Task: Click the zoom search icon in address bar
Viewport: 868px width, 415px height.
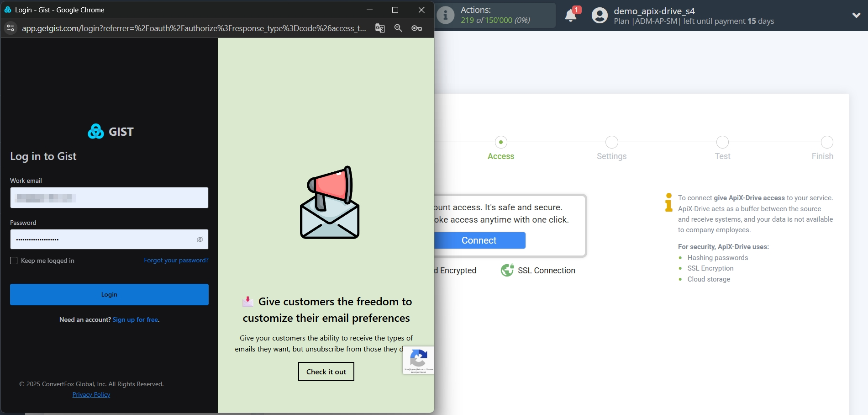Action: 398,28
